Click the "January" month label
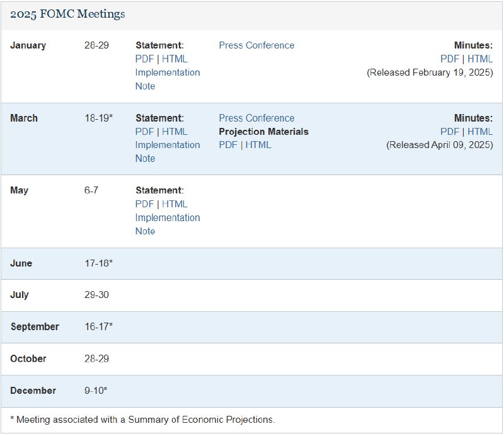The image size is (504, 436). click(x=28, y=45)
